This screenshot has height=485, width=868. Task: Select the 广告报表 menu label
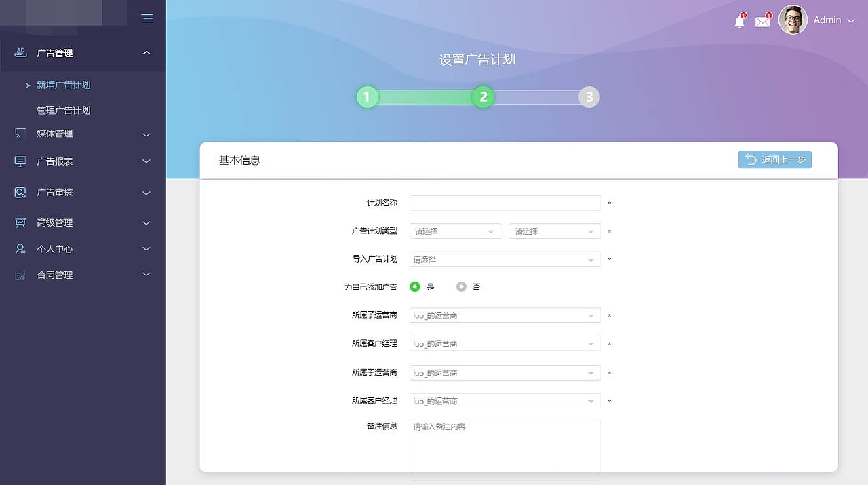(x=54, y=161)
